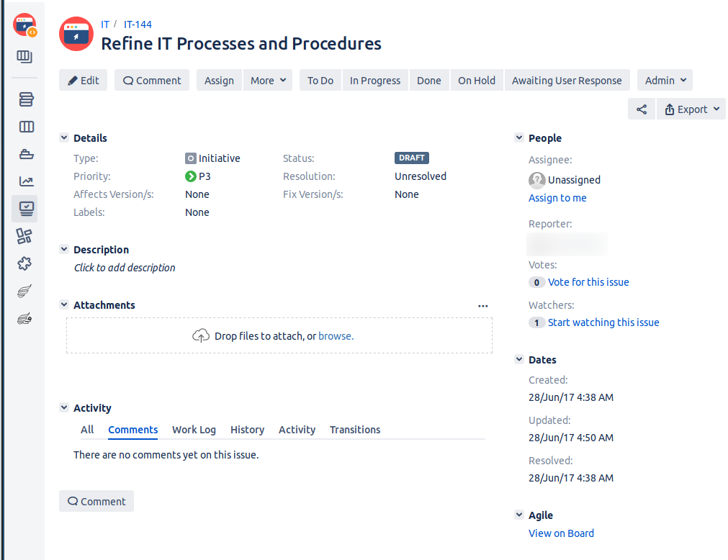Screen dimensions: 728x560
Task: Expand the Admin dropdown
Action: pos(665,81)
